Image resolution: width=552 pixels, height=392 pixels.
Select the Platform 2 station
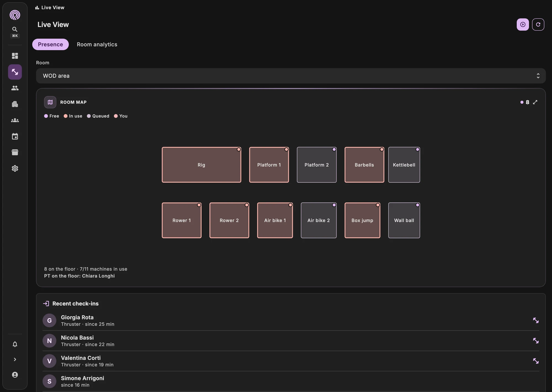(317, 165)
